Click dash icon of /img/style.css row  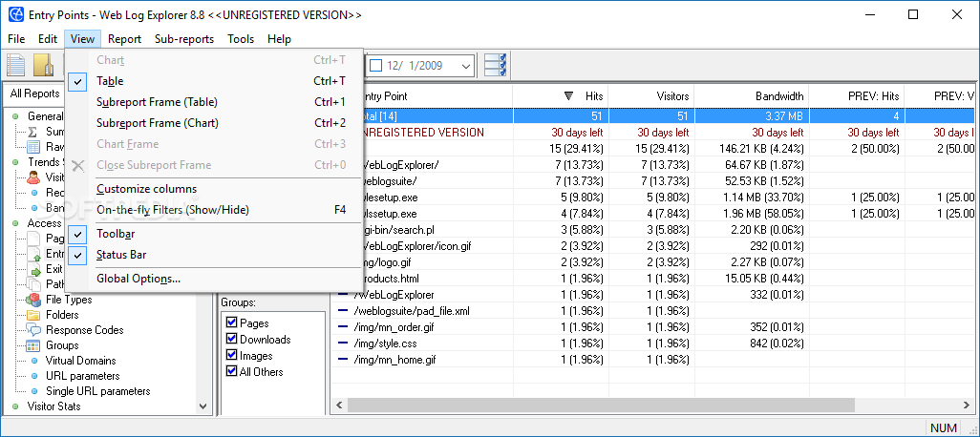click(343, 343)
